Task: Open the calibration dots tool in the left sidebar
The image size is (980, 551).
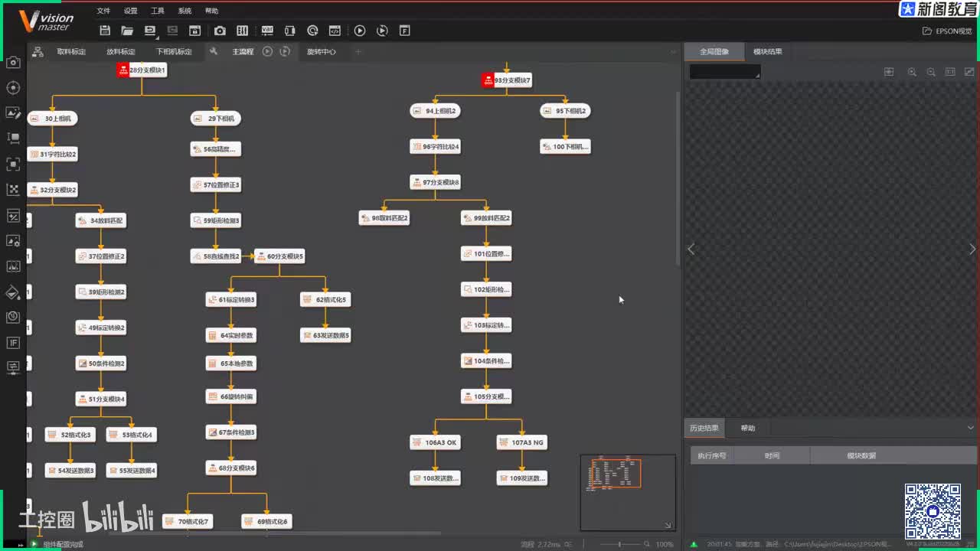Action: coord(13,189)
